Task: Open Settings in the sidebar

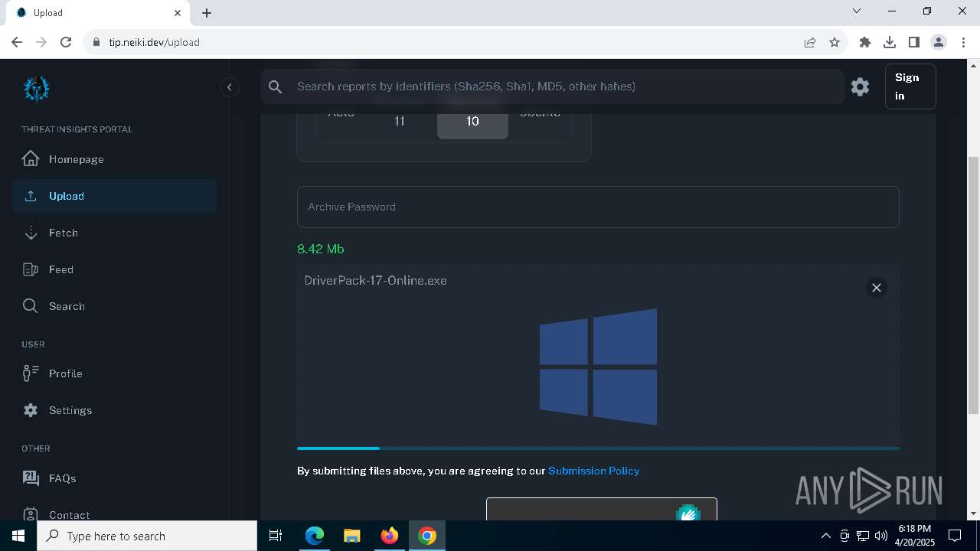Action: (x=115, y=410)
